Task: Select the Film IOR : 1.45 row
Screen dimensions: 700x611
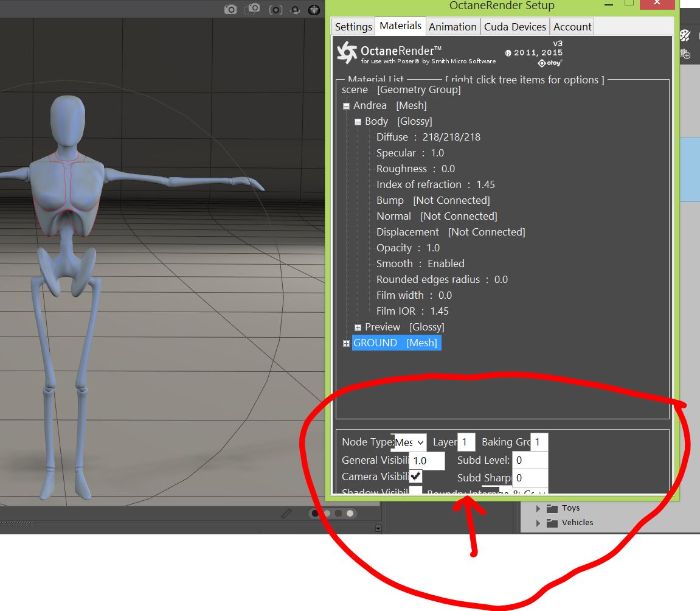Action: point(412,312)
